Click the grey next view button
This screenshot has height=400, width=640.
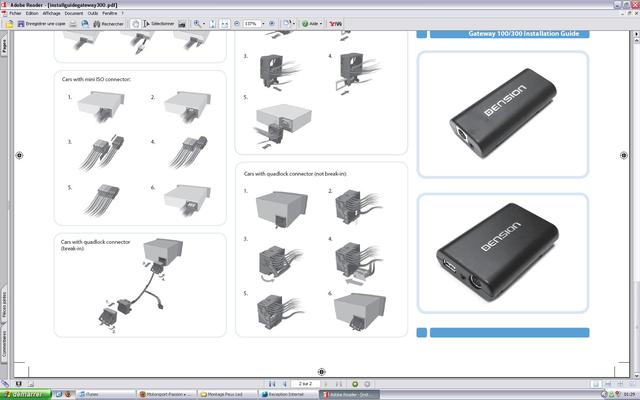click(x=367, y=384)
